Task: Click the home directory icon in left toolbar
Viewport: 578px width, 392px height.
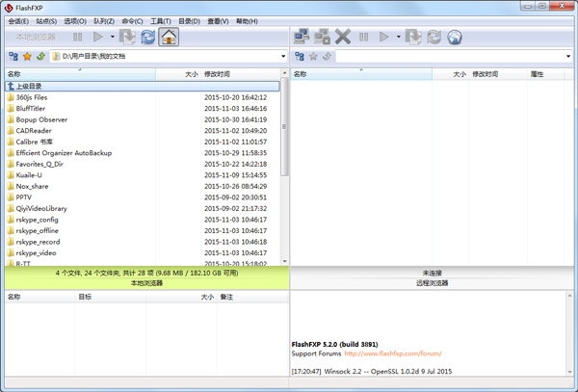Action: tap(169, 37)
